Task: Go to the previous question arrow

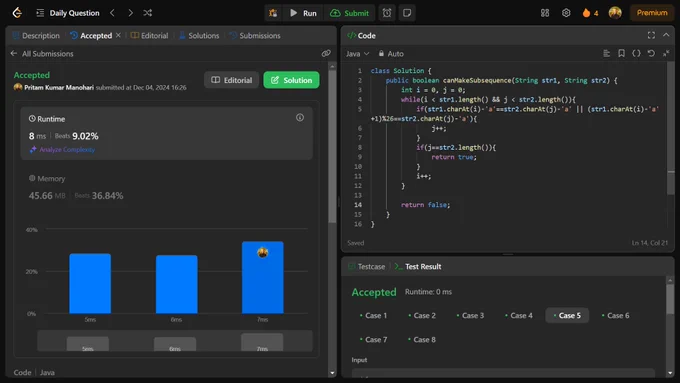Action: tap(112, 13)
